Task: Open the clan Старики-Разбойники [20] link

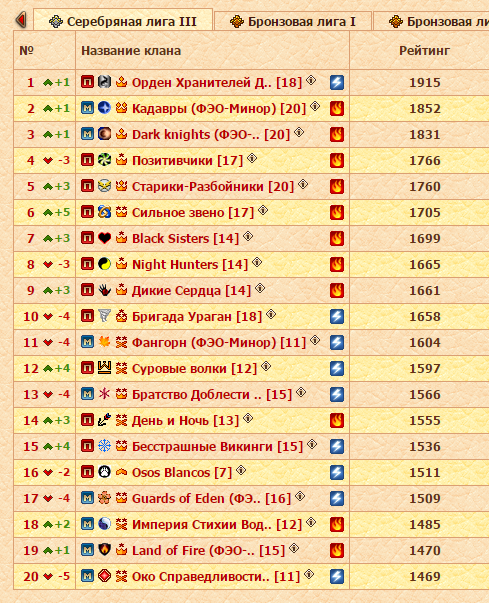Action: click(213, 187)
